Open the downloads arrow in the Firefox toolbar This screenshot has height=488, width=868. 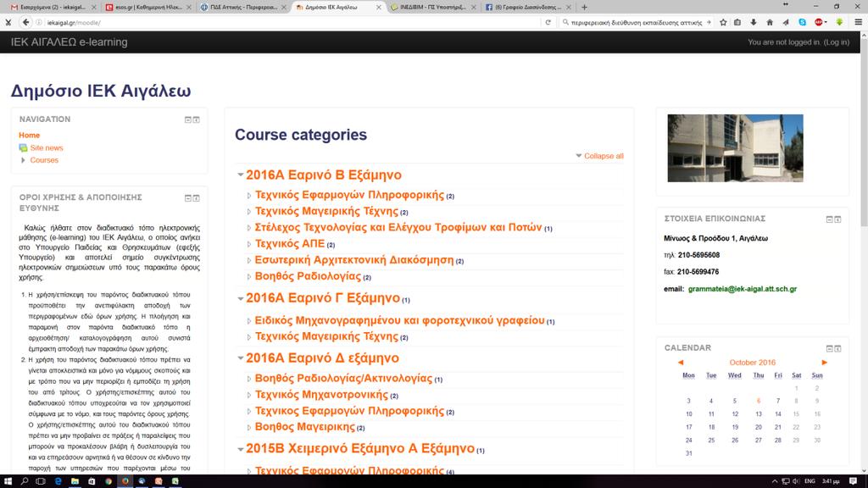[754, 22]
